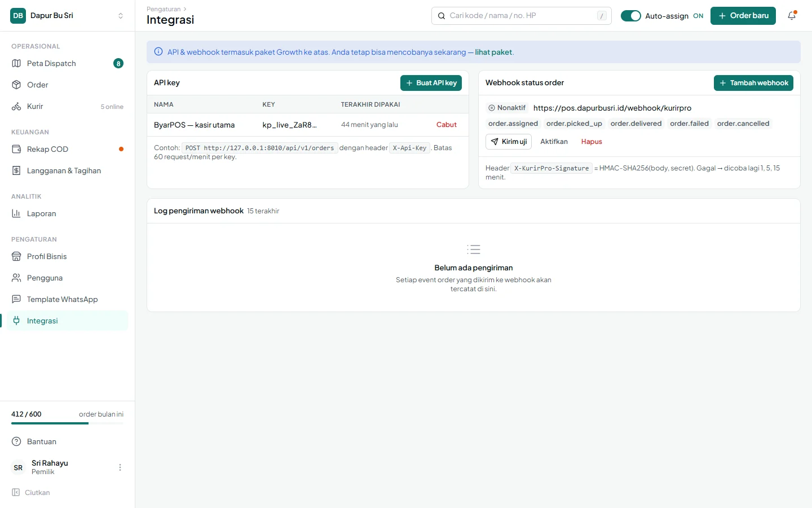The width and height of the screenshot is (812, 508).
Task: Delete the webhook with Hapus
Action: point(592,142)
